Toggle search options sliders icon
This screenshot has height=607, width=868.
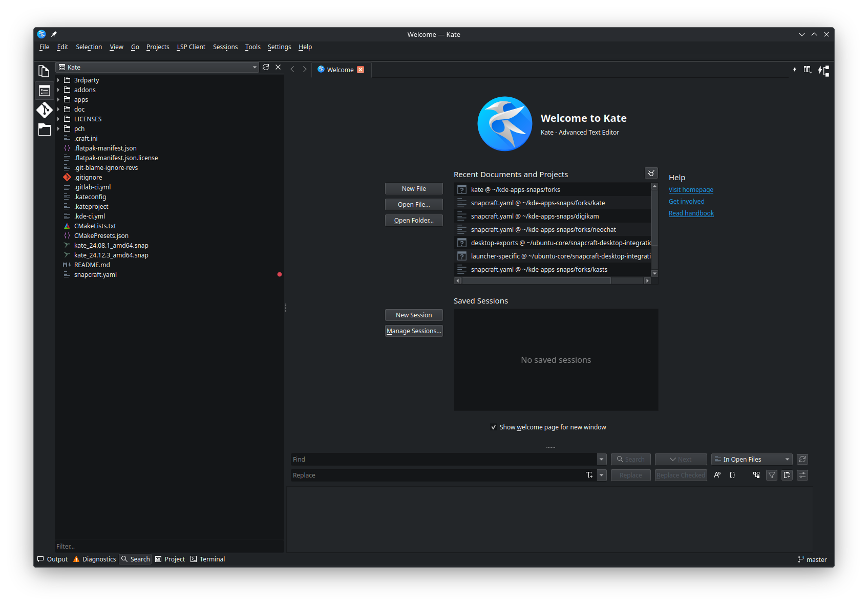click(x=802, y=475)
